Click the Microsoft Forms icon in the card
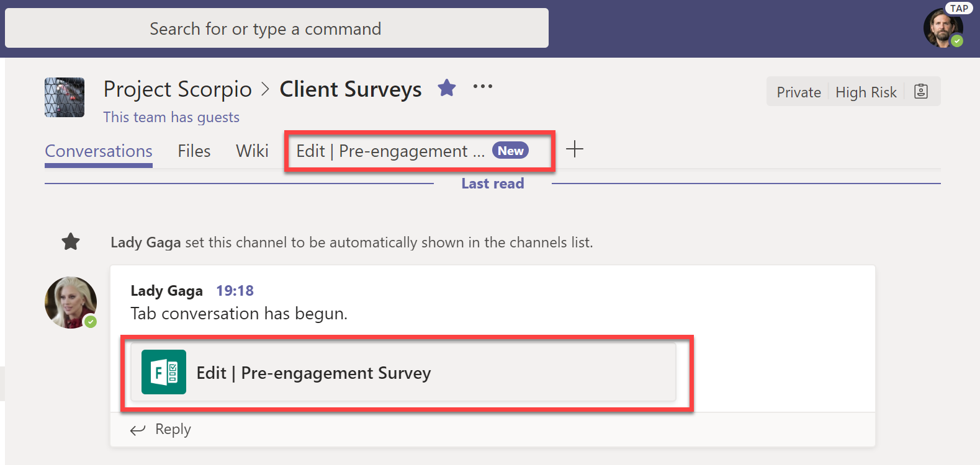 (x=164, y=372)
